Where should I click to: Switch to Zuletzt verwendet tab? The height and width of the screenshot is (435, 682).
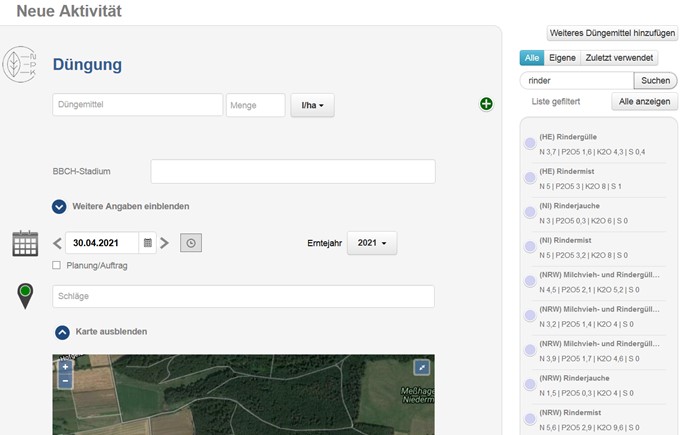619,58
